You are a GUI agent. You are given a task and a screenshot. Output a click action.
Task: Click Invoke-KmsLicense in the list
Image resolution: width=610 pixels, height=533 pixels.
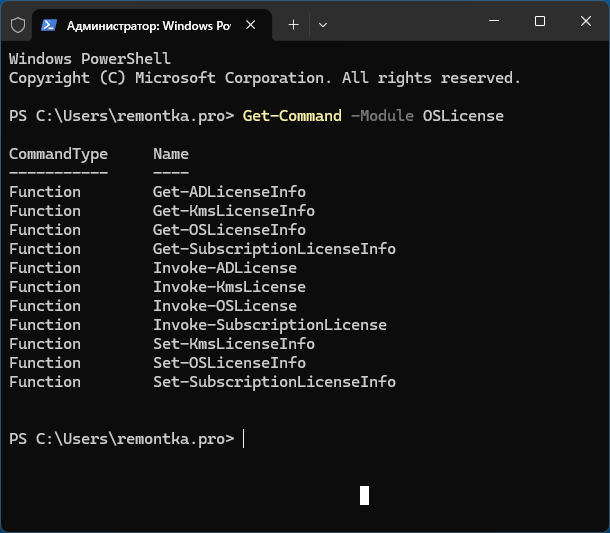(x=229, y=287)
